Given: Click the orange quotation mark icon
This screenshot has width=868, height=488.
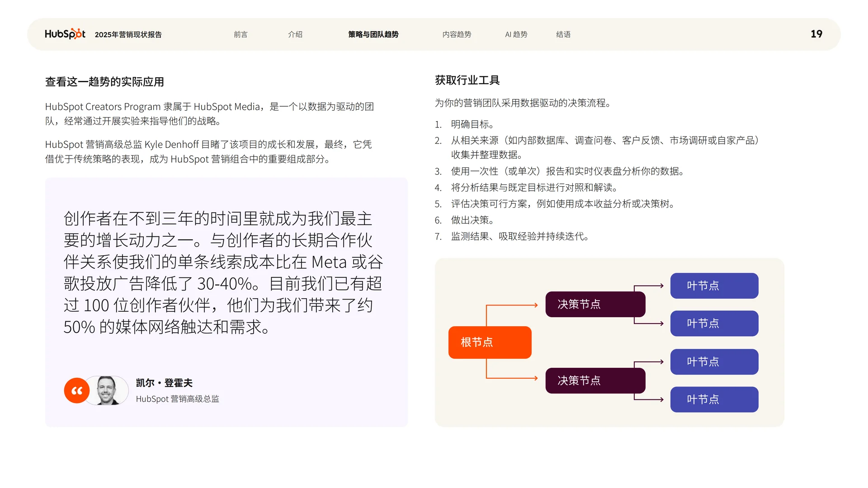Looking at the screenshot, I should [x=76, y=390].
